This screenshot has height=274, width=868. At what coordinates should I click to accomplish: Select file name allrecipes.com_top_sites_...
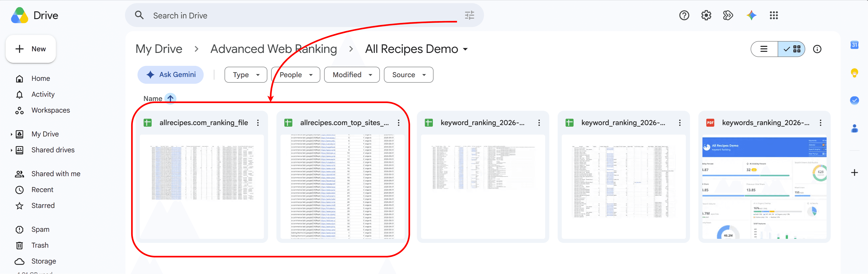point(344,123)
